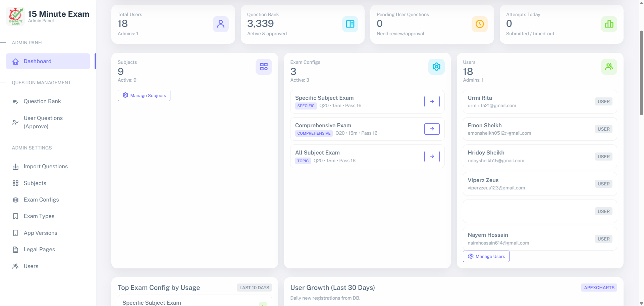The width and height of the screenshot is (644, 306).
Task: Click the COMPREHENSIVE tag label
Action: point(314,133)
